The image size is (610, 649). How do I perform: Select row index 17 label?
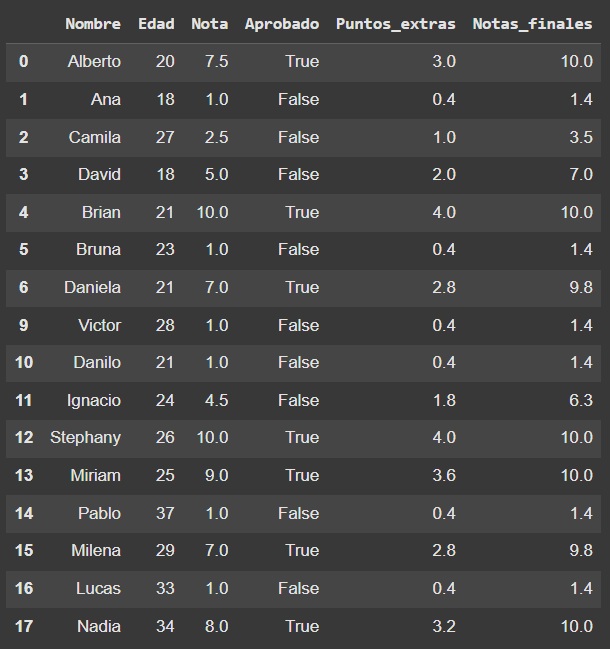coord(24,626)
